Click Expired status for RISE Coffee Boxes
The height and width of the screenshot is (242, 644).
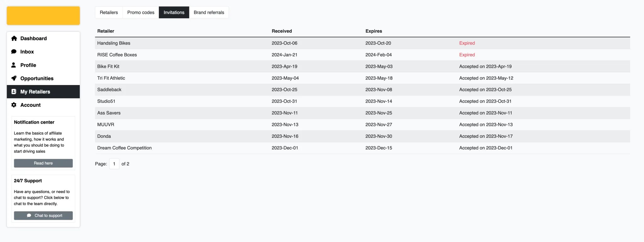point(467,55)
